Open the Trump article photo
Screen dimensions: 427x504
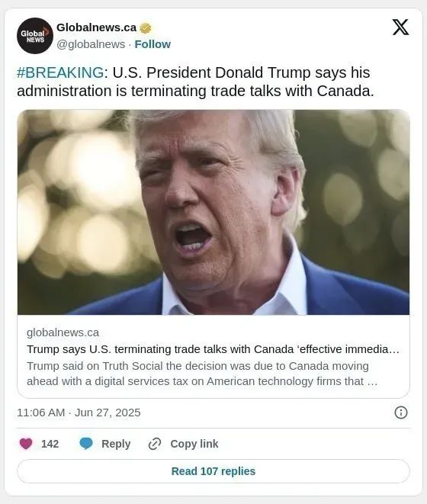pos(213,212)
